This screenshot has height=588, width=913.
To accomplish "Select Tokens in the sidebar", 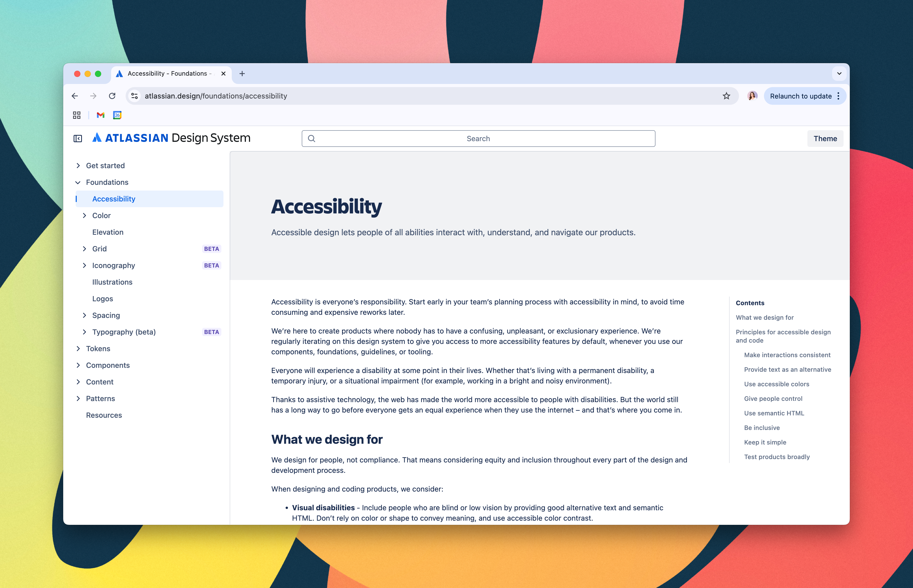I will 98,348.
